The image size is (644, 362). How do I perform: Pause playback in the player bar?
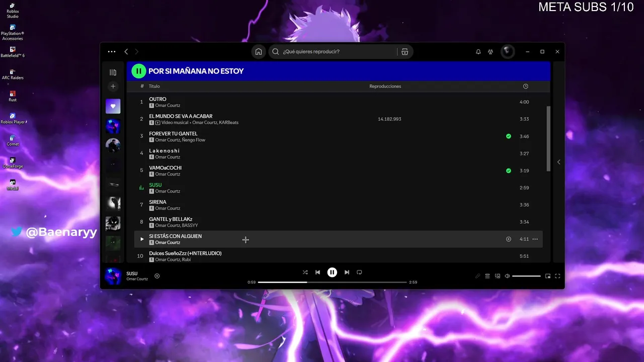pos(332,272)
